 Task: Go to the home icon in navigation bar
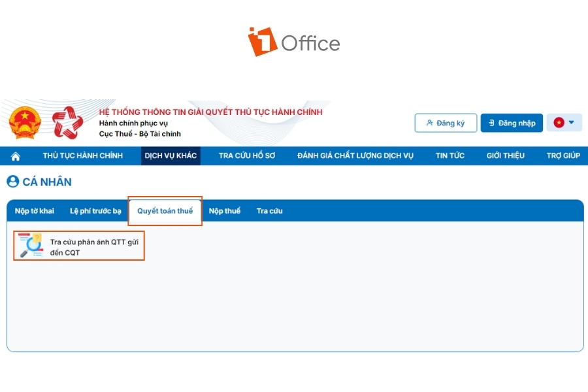pos(16,156)
